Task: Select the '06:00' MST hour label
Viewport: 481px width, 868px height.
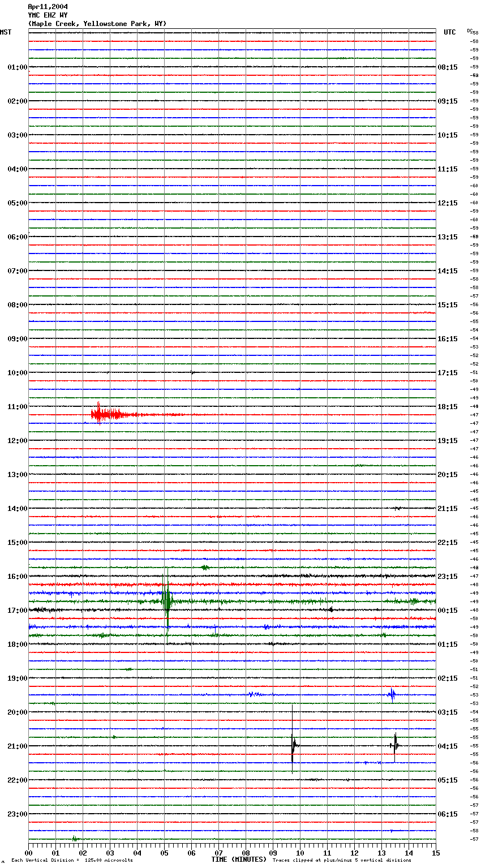Action: 18,237
